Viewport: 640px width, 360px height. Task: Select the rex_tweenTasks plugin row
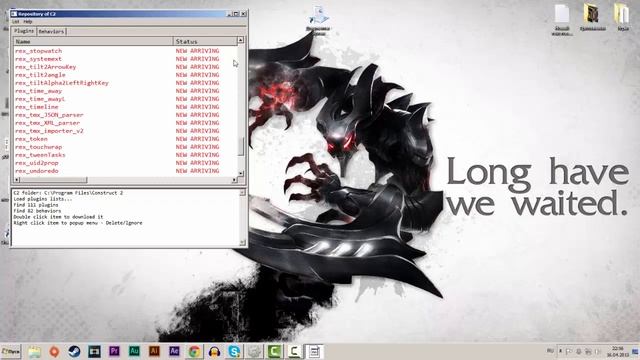(x=125, y=155)
